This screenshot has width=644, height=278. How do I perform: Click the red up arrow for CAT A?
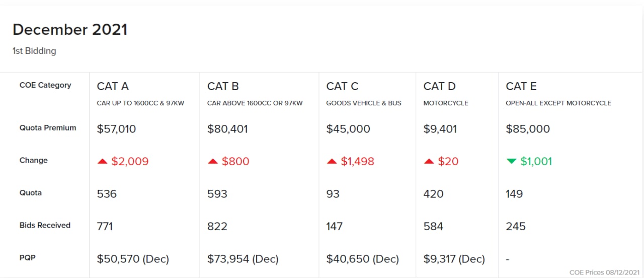click(102, 161)
